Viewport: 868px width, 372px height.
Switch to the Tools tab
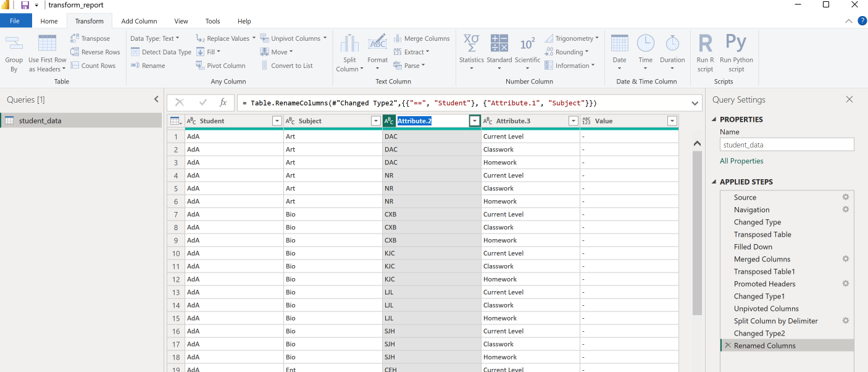click(212, 21)
